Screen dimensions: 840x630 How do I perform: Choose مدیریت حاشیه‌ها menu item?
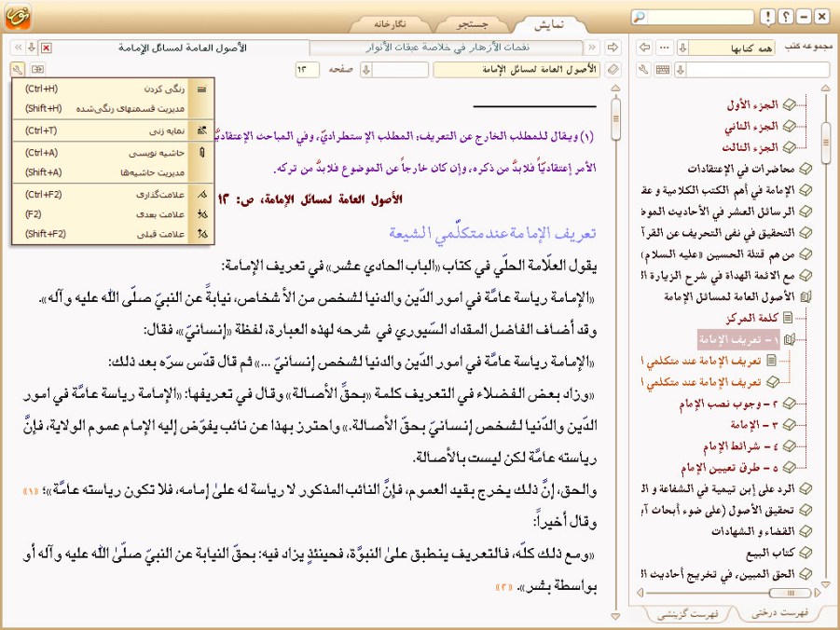point(113,172)
